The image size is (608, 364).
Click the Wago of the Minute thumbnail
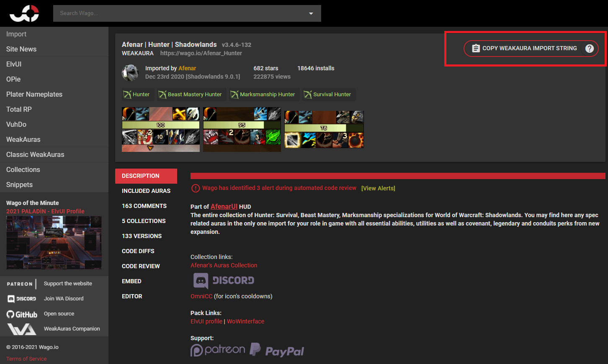pos(54,243)
